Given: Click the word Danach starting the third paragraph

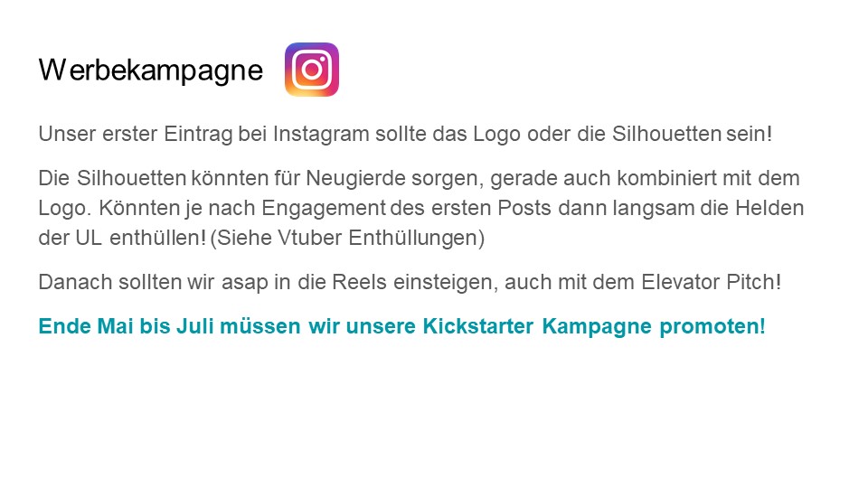Looking at the screenshot, I should [x=71, y=282].
